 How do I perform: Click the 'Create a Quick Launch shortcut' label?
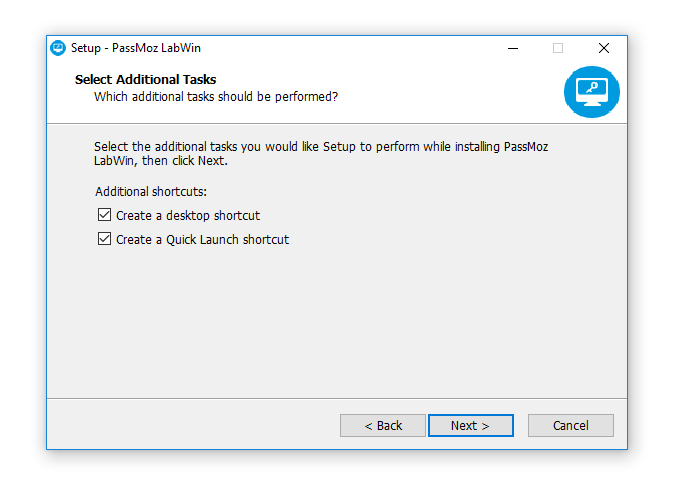point(202,239)
